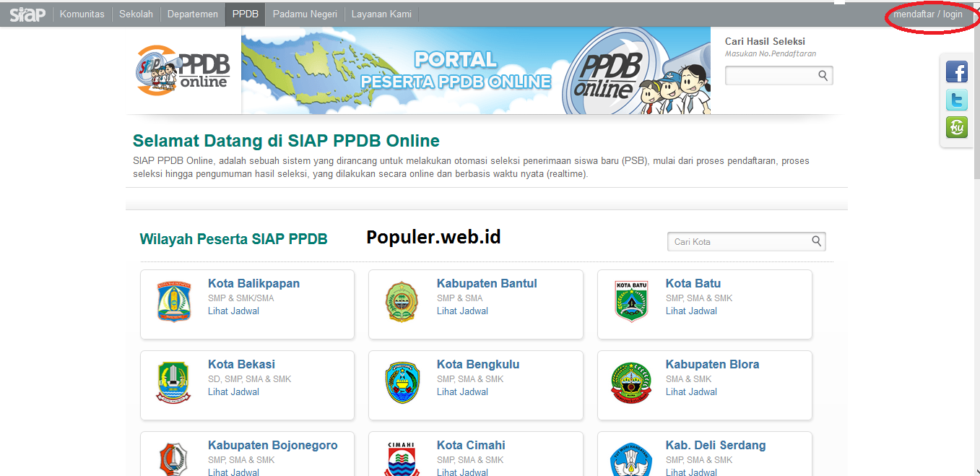Click the Selamat Datang di SIAP PPDB Online heading
The height and width of the screenshot is (476, 980).
[286, 141]
